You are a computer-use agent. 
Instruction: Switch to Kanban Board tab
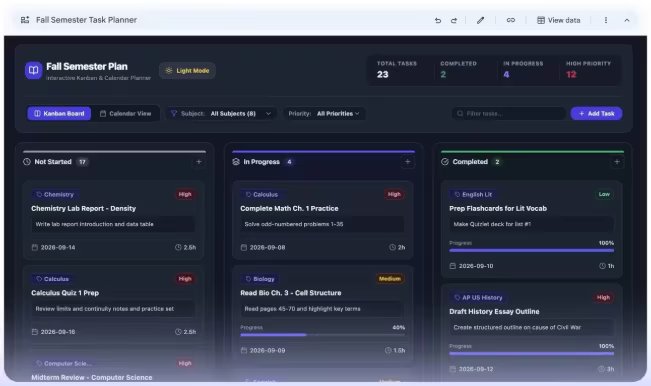pos(59,113)
